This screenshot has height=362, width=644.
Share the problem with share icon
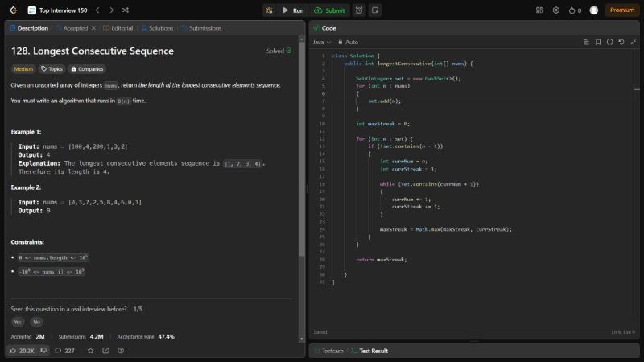[105, 351]
